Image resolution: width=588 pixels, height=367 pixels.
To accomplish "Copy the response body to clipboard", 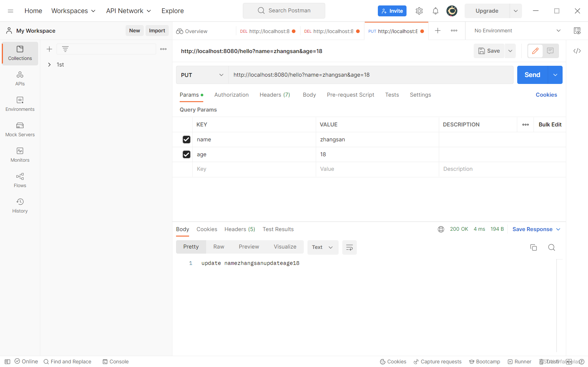I will 534,247.
